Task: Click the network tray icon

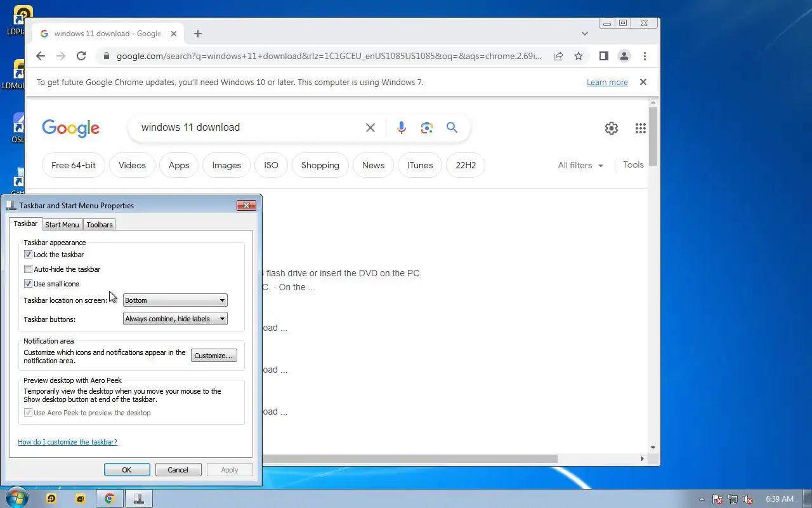Action: [733, 499]
